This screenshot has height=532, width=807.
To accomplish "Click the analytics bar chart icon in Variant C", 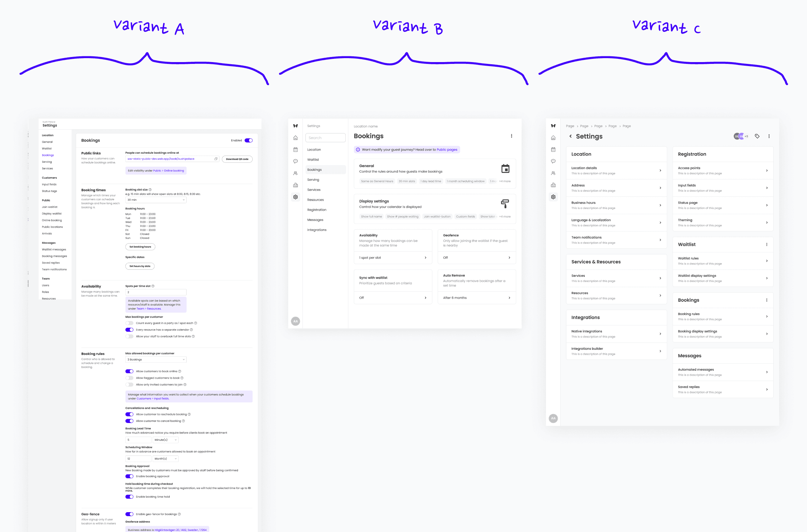I will pos(553,185).
